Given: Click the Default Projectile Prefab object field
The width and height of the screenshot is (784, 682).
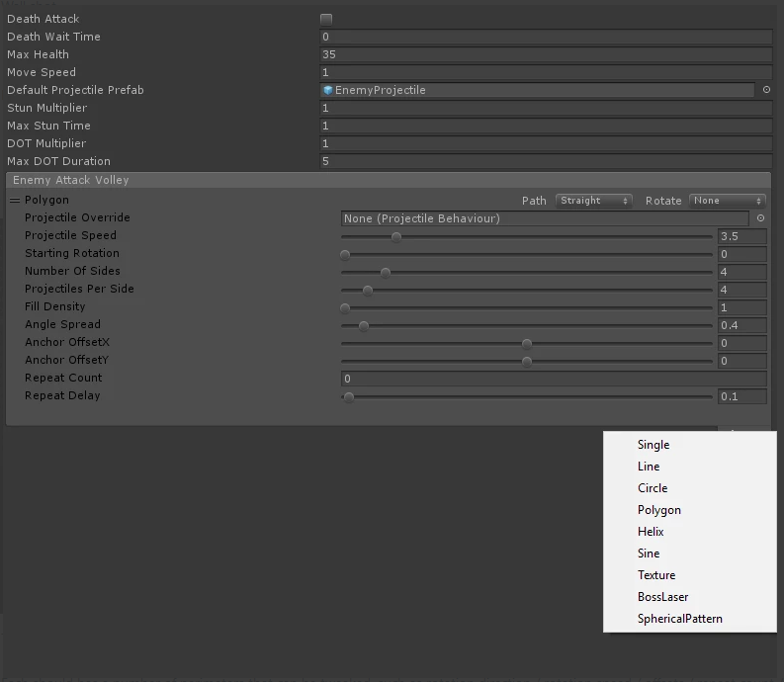Looking at the screenshot, I should 537,90.
